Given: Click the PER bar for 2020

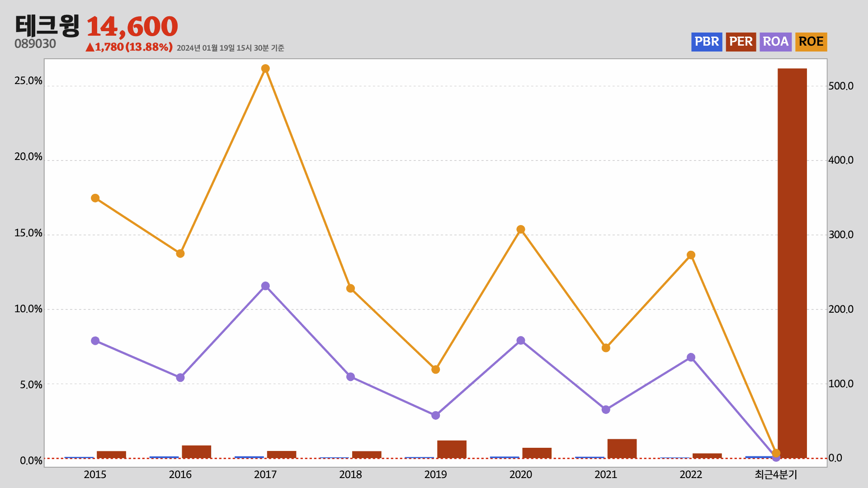Looking at the screenshot, I should [x=537, y=453].
